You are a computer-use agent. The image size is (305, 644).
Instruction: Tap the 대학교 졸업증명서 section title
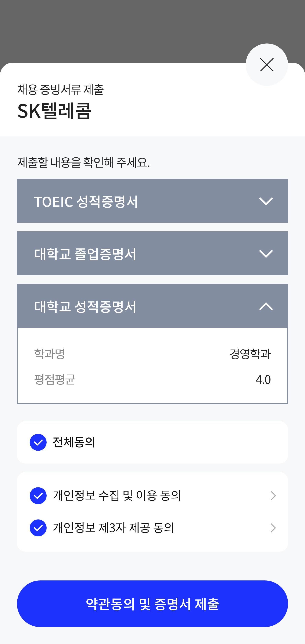click(x=85, y=254)
